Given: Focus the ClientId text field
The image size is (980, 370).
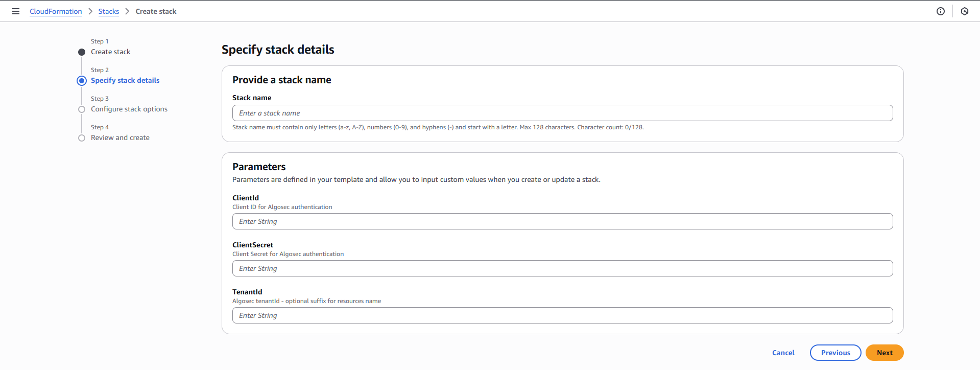Looking at the screenshot, I should pyautogui.click(x=562, y=221).
